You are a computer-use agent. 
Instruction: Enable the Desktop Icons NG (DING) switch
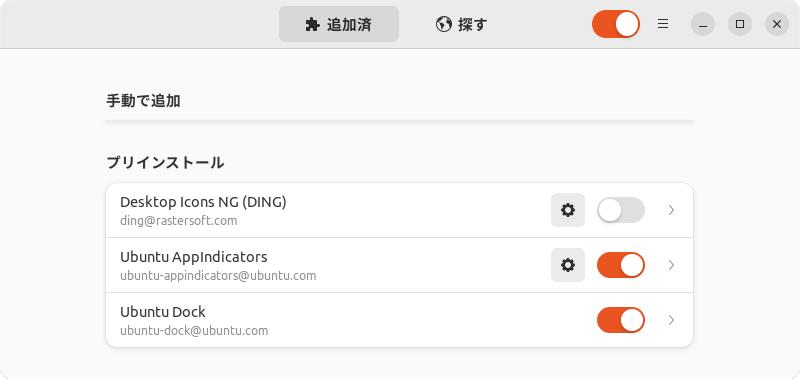[621, 210]
